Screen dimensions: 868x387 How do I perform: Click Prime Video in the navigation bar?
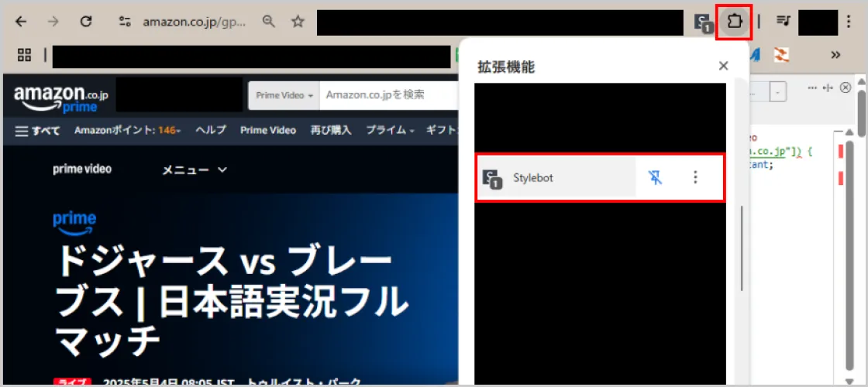[268, 131]
